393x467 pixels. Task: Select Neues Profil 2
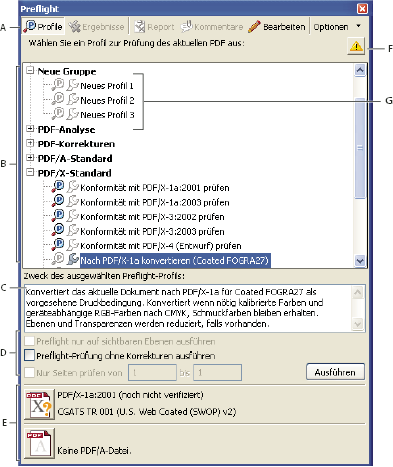(107, 100)
